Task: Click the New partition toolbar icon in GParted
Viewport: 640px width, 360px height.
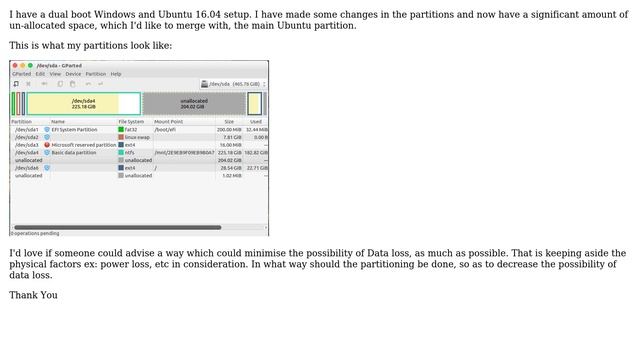Action: [x=16, y=84]
